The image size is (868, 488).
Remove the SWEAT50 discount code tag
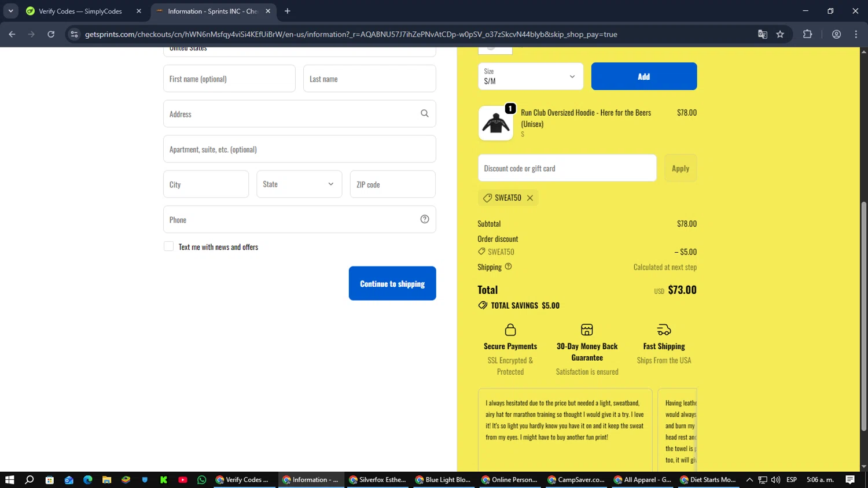[x=530, y=198]
